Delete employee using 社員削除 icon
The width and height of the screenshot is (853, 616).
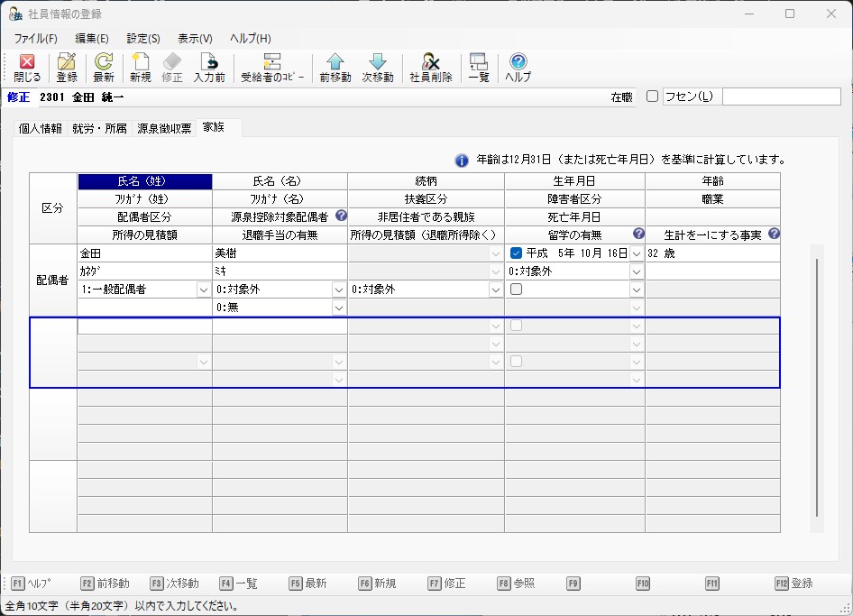tap(431, 68)
